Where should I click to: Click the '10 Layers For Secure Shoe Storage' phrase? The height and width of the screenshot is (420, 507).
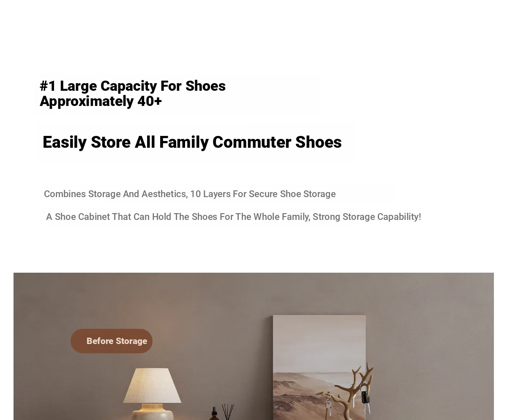tap(263, 194)
